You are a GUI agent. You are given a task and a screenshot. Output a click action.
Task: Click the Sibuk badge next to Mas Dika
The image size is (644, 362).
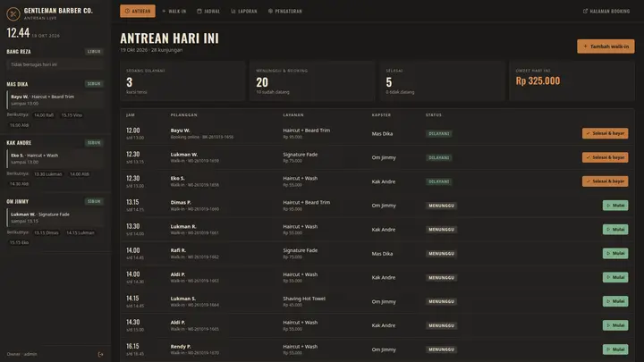pyautogui.click(x=94, y=84)
